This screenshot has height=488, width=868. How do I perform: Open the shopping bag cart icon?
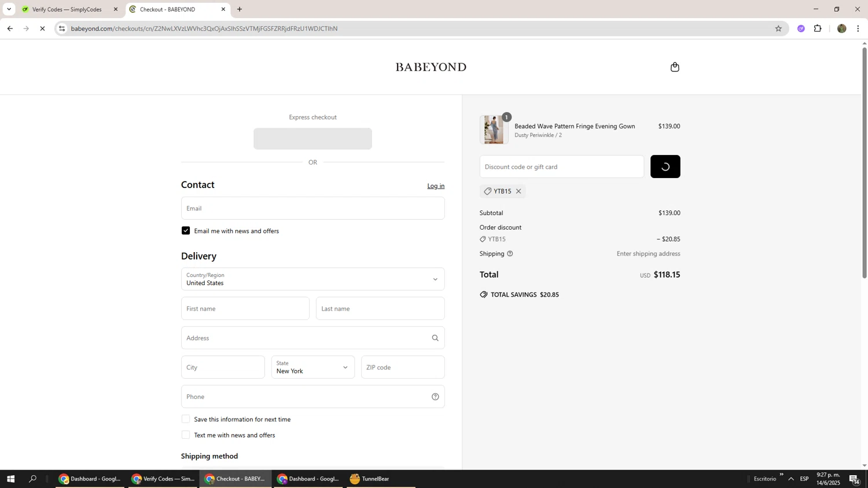[675, 67]
